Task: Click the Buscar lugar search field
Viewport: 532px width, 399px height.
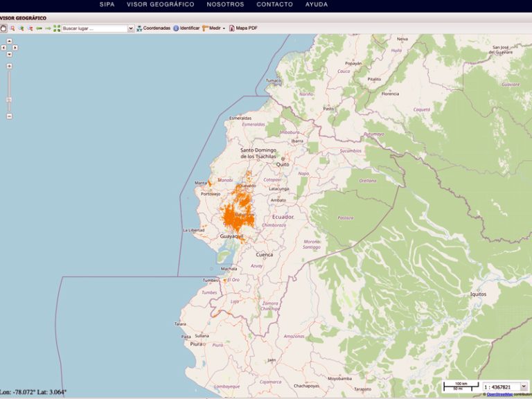Action: pyautogui.click(x=94, y=28)
